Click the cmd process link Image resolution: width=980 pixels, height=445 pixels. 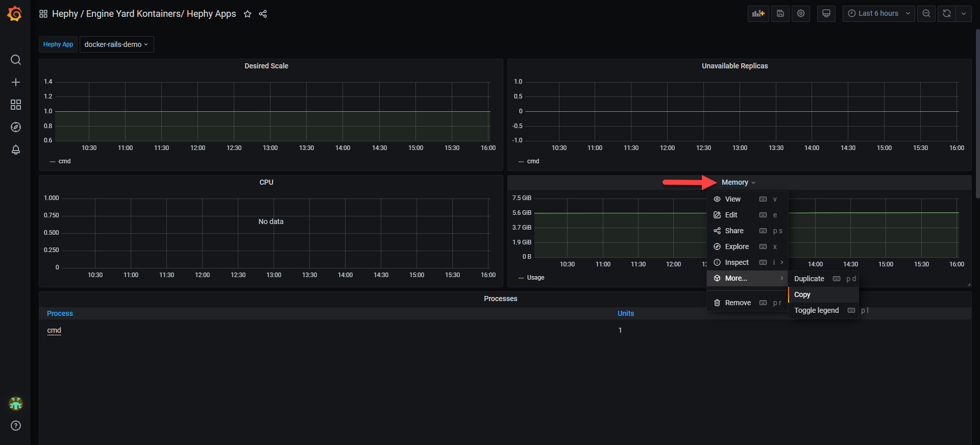54,330
